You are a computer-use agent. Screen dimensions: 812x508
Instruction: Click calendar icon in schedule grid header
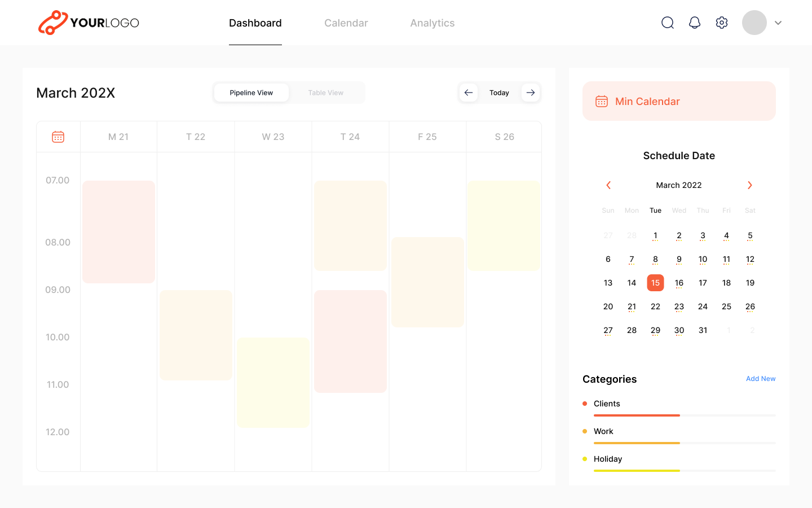pos(58,137)
